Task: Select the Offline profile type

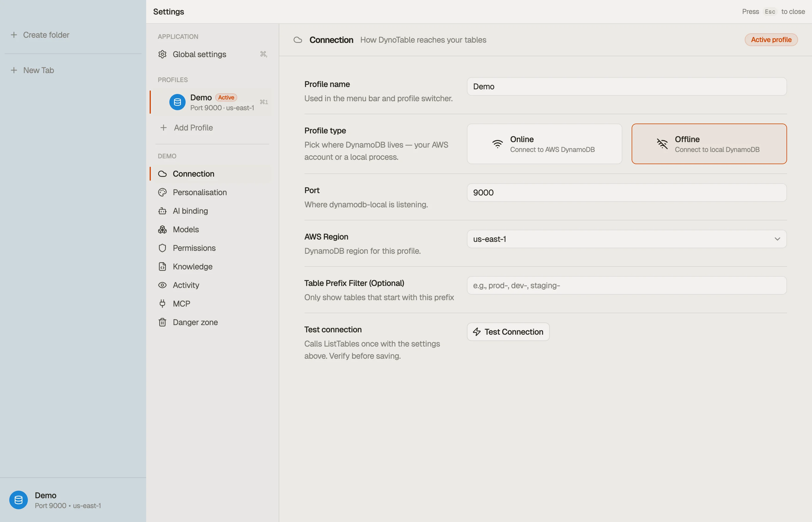Action: point(709,144)
